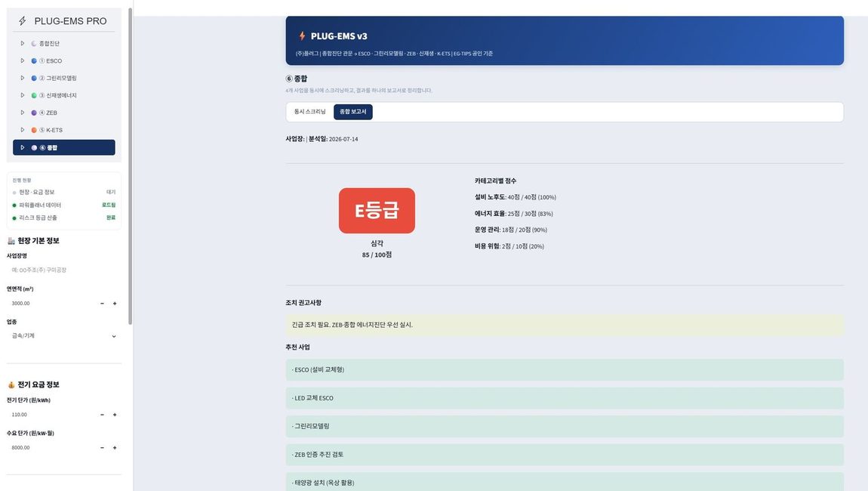Click the orange K-ETS circle icon
The image size is (868, 491).
[34, 130]
